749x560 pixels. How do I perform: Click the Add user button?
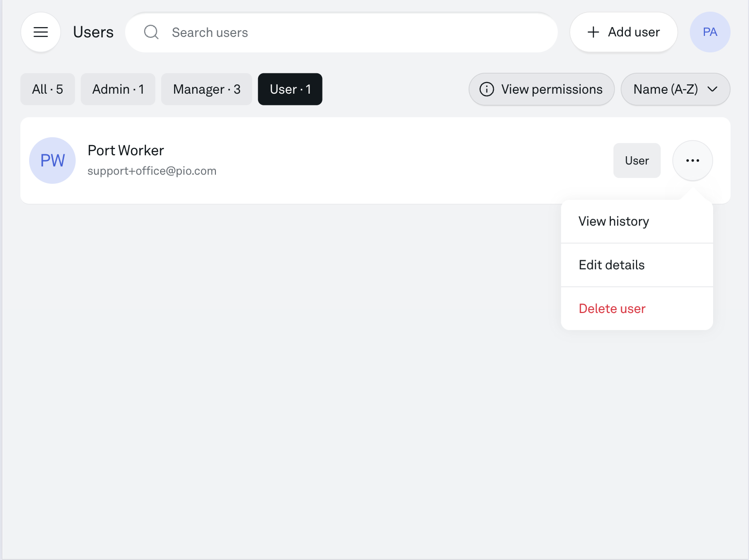(x=623, y=32)
